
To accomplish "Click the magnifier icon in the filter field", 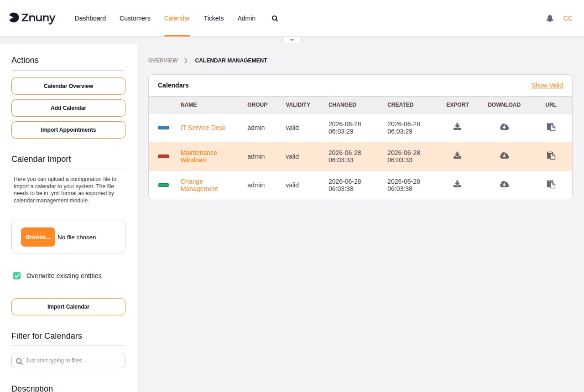I will (x=19, y=361).
